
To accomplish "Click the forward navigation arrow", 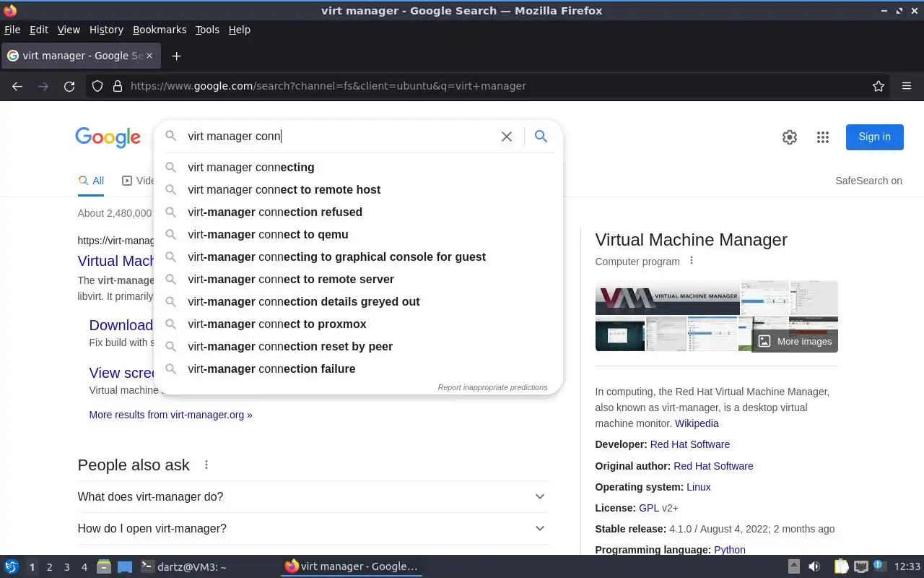I will coord(43,86).
